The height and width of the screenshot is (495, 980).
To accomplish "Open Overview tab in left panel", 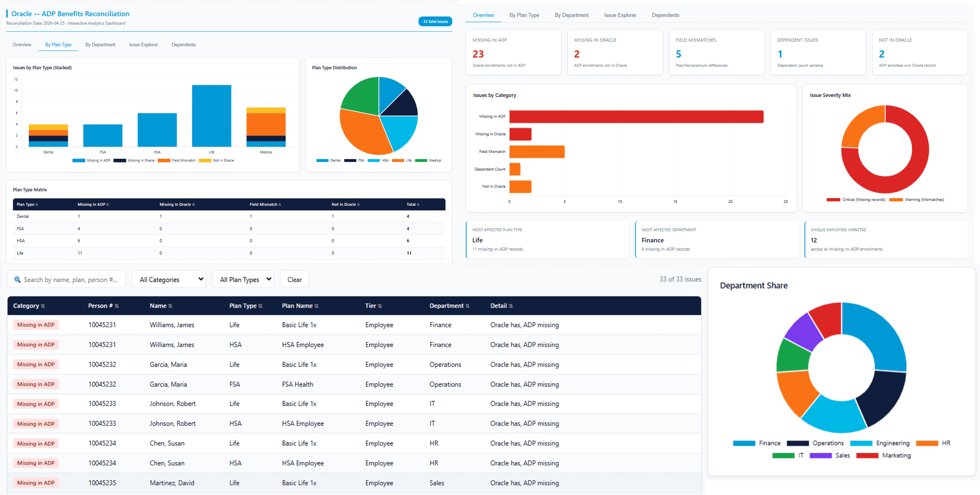I will [22, 44].
